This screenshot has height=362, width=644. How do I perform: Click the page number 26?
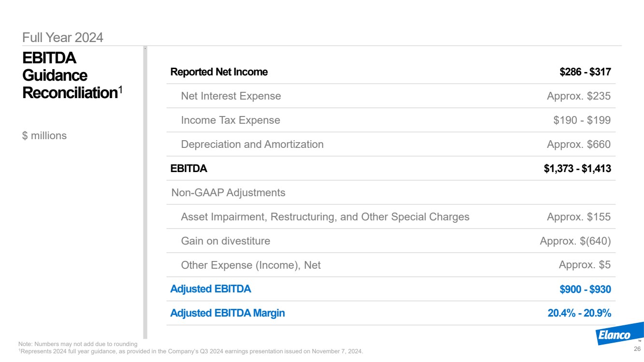pyautogui.click(x=637, y=349)
